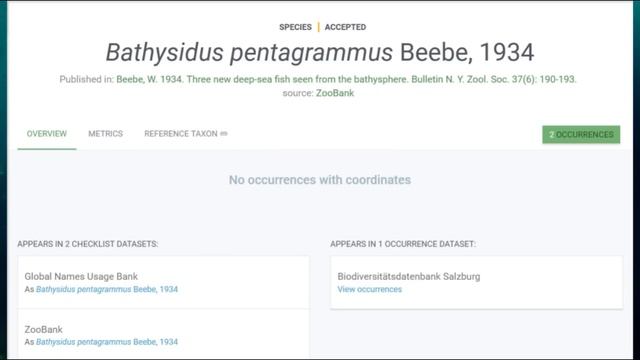Select the Reference Taxon tab label

pos(181,134)
